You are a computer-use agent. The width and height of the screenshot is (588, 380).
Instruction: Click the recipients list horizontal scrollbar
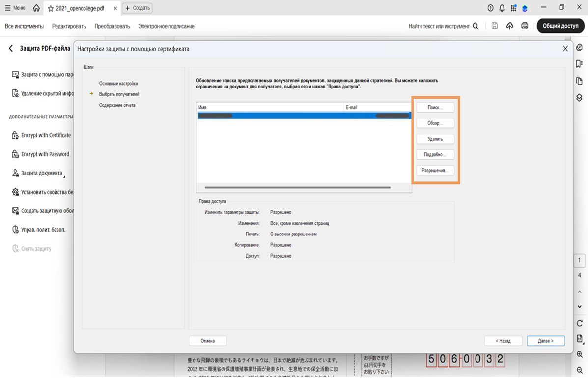coord(297,187)
